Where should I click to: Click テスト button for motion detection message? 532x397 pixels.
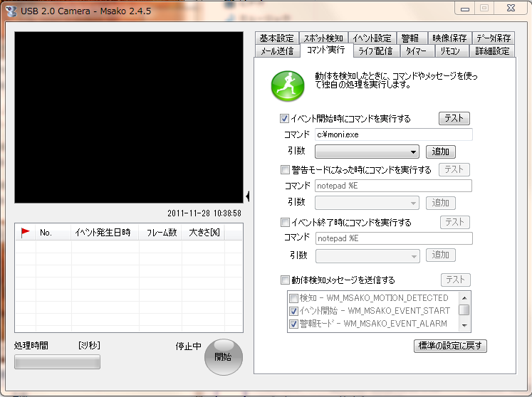point(455,280)
